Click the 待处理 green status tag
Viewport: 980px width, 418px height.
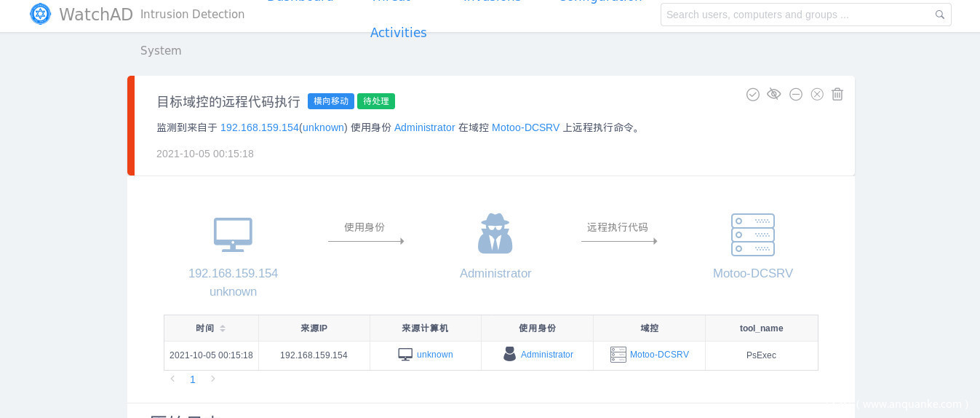376,101
